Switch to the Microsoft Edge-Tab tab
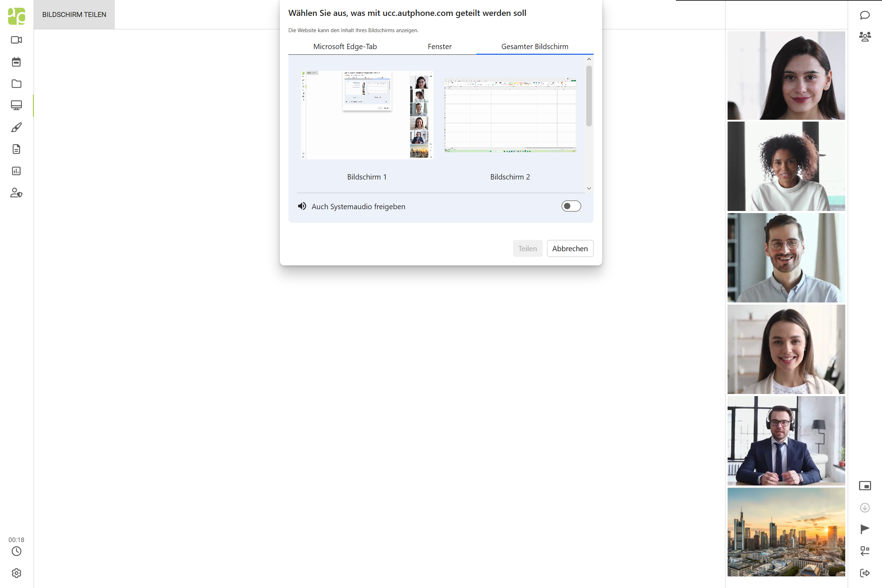 pyautogui.click(x=345, y=47)
